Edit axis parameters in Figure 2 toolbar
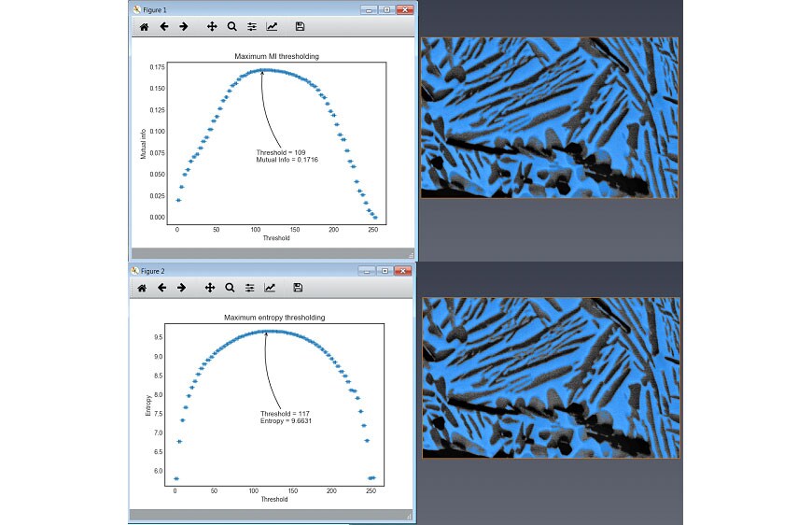Screen dimensions: 812x525 click(x=271, y=288)
